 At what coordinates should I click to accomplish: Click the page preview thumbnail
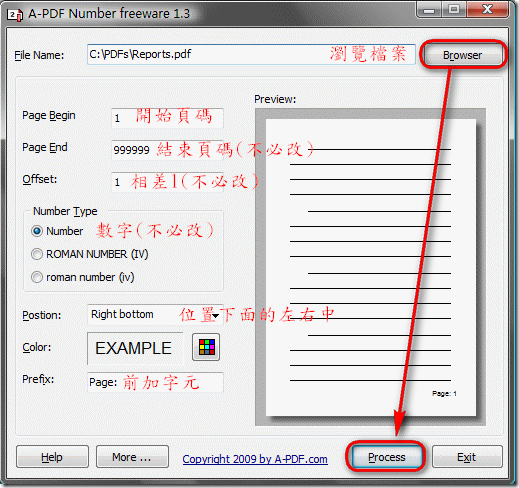pos(370,267)
